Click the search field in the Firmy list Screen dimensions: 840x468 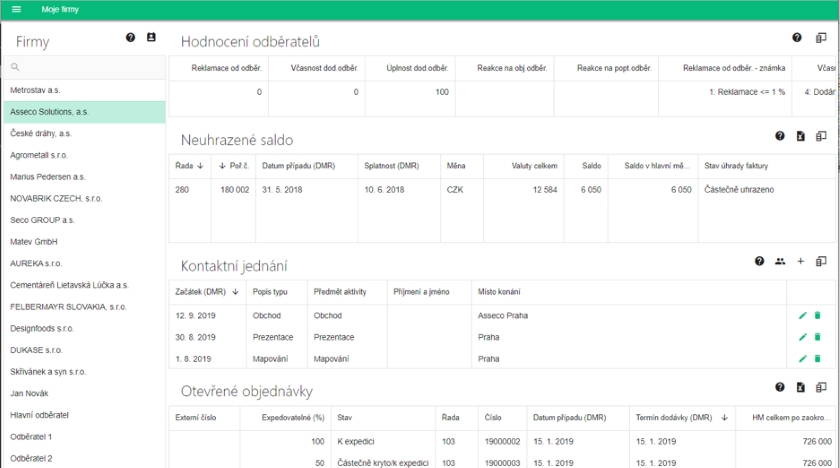(85, 67)
